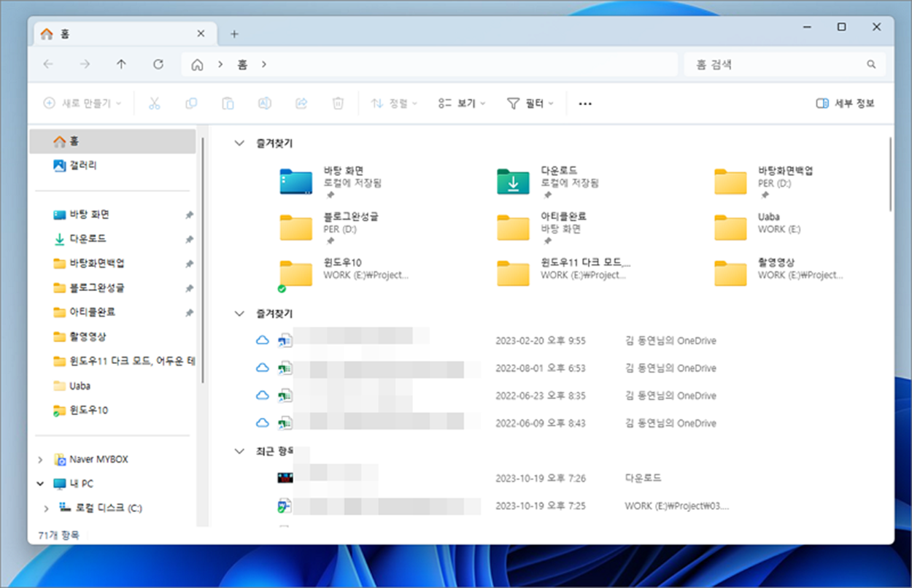
Task: Open the 필터 filter dropdown
Action: click(530, 104)
